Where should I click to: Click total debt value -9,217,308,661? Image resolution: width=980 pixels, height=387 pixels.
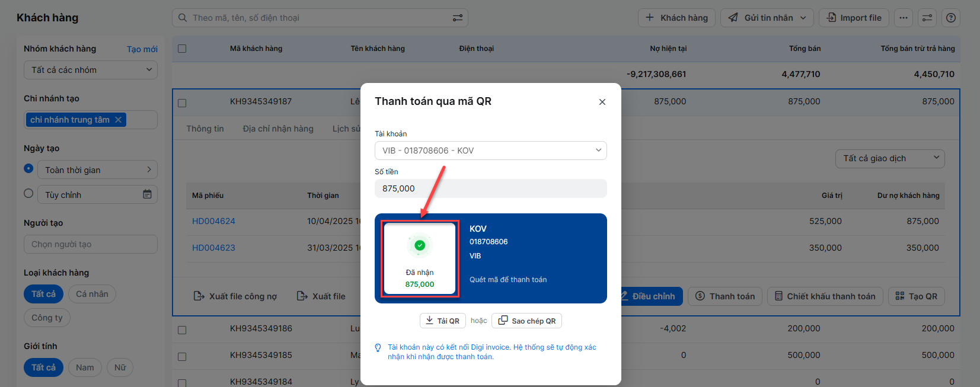pos(656,74)
